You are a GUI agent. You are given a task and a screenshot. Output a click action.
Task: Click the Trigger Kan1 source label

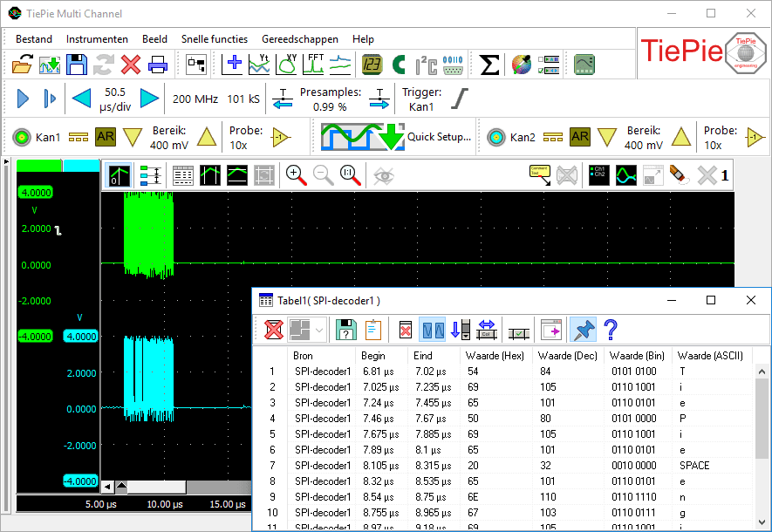[x=421, y=99]
